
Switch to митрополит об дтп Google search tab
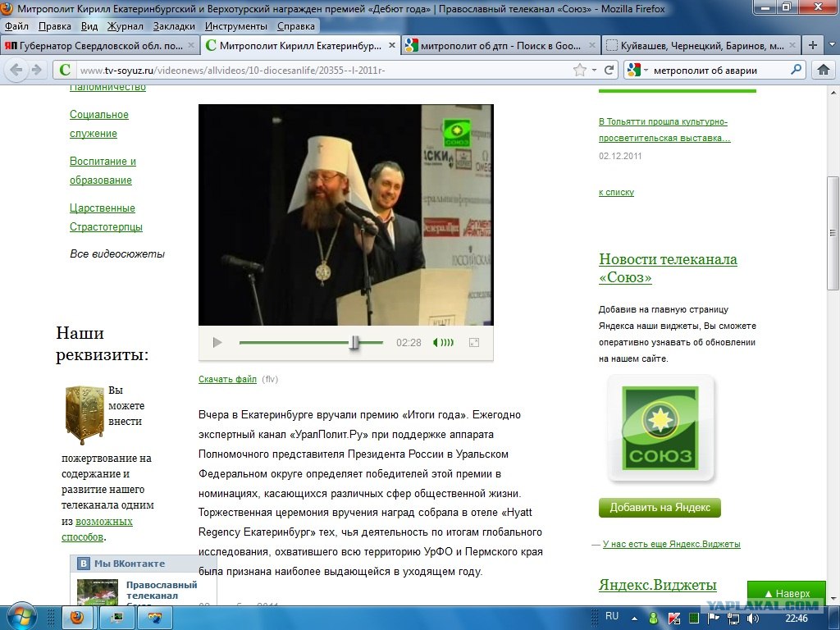coord(500,46)
